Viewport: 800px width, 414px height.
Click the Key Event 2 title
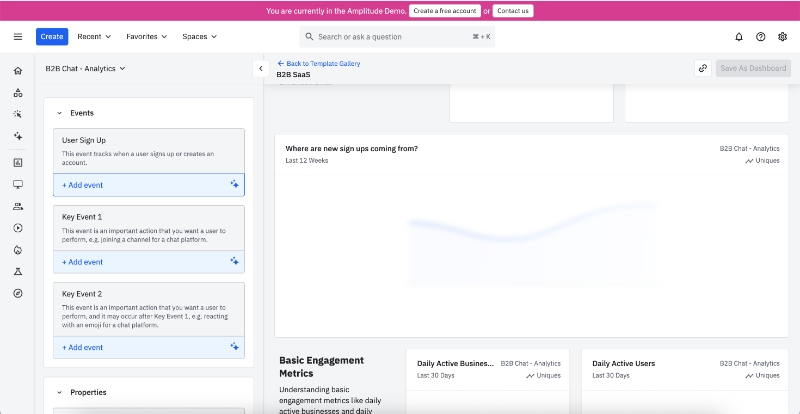[82, 294]
